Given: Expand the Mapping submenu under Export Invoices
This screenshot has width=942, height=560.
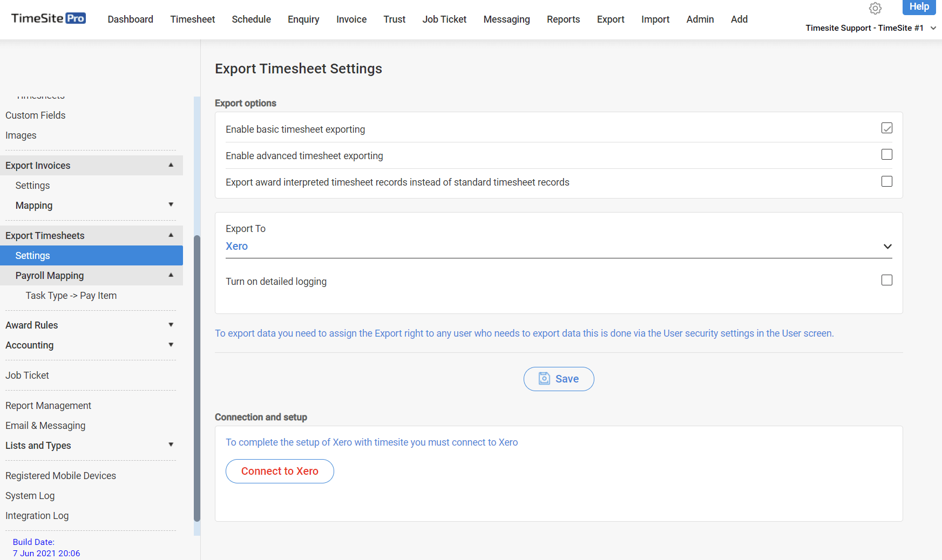Looking at the screenshot, I should coord(91,206).
